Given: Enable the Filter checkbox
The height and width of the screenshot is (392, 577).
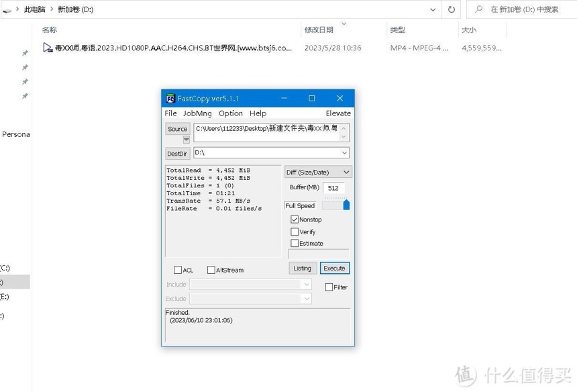Looking at the screenshot, I should click(329, 287).
